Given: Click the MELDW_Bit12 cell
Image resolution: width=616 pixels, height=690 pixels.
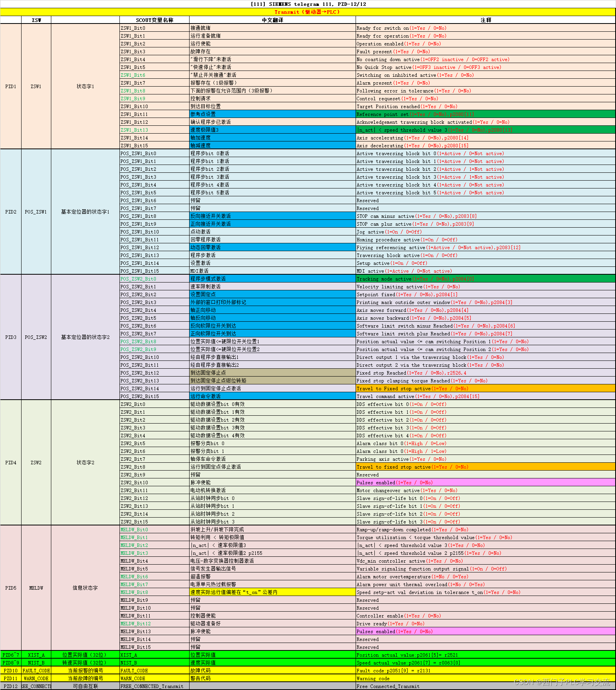Looking at the screenshot, I should 154,623.
